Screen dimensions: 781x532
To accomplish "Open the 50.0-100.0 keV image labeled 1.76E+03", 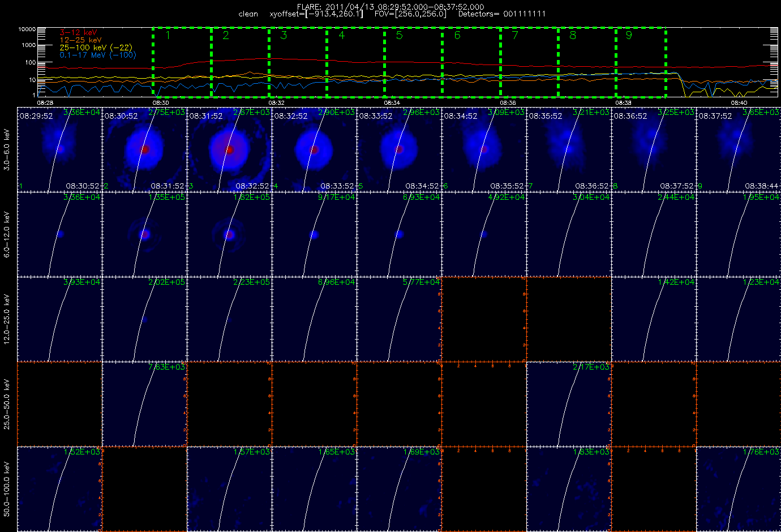I will [739, 489].
